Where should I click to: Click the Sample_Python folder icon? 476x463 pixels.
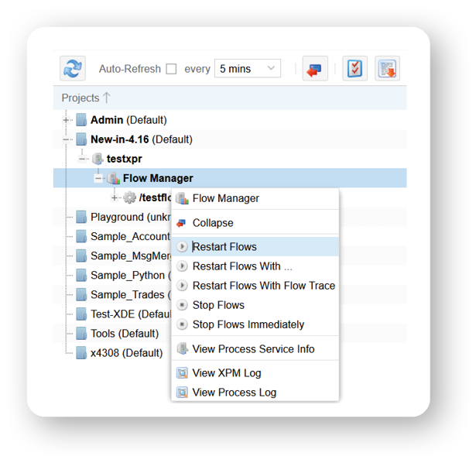[x=81, y=276]
